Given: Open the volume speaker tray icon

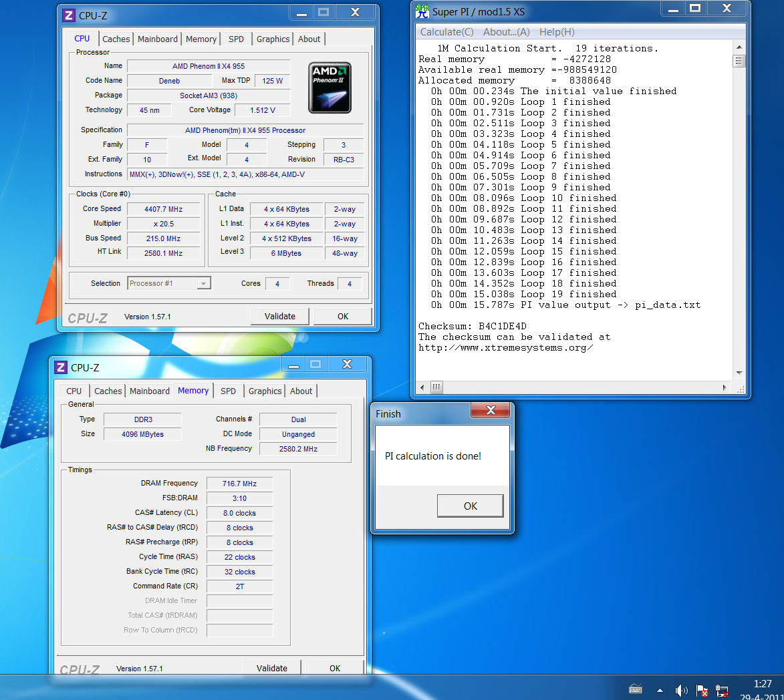Looking at the screenshot, I should [681, 691].
